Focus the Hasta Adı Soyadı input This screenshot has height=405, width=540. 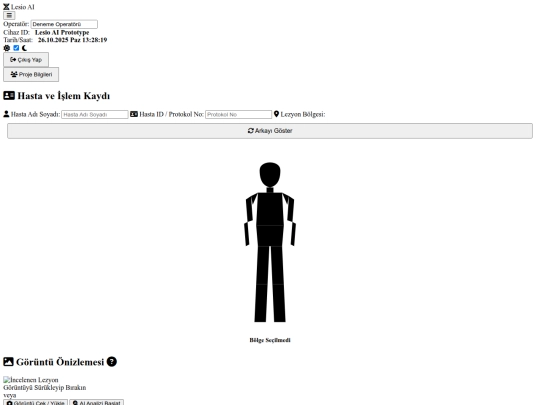point(95,114)
